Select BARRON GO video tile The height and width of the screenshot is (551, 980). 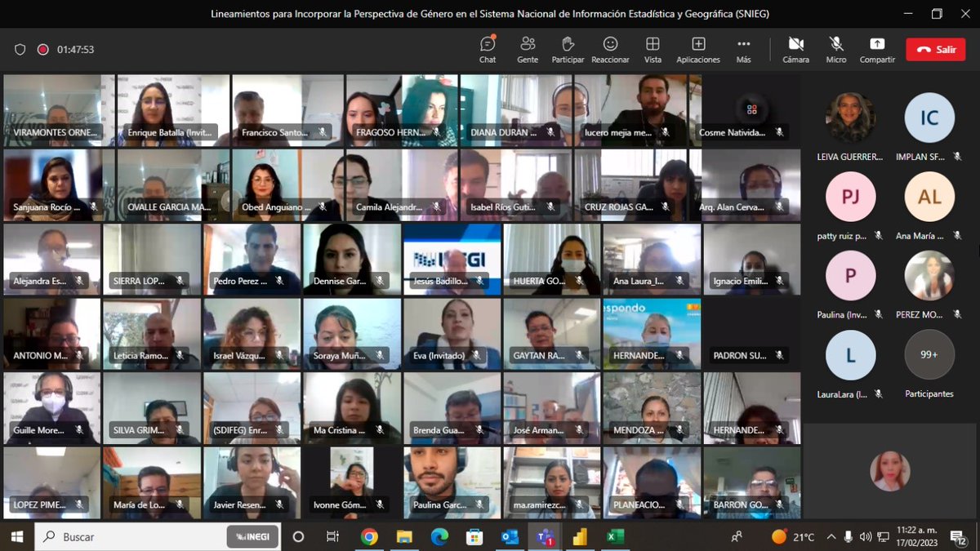pyautogui.click(x=752, y=482)
